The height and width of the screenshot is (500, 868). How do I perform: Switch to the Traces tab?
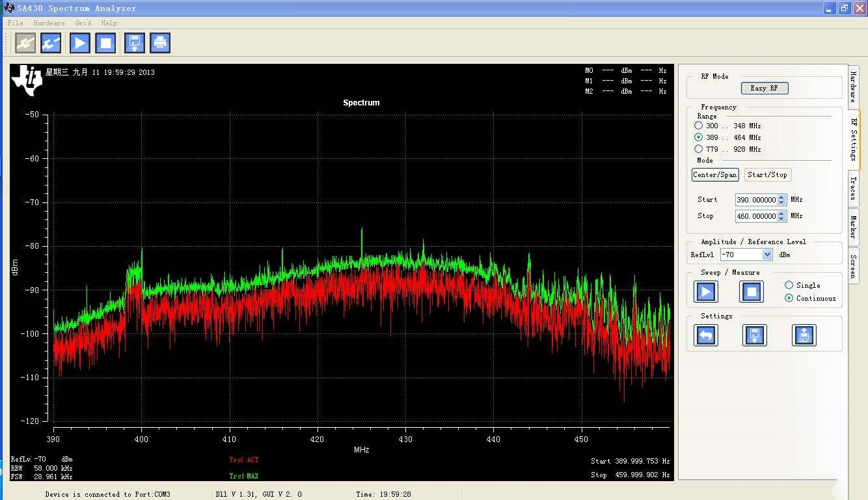(x=853, y=189)
